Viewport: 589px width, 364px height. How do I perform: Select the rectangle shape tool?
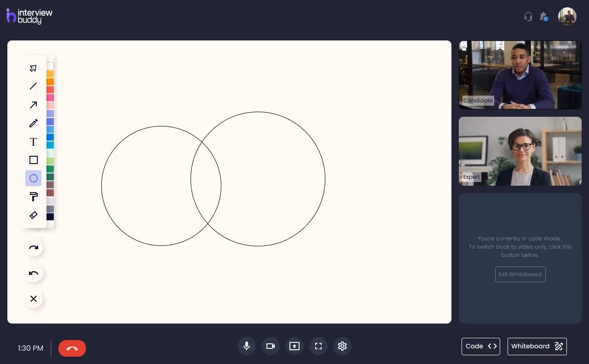33,160
